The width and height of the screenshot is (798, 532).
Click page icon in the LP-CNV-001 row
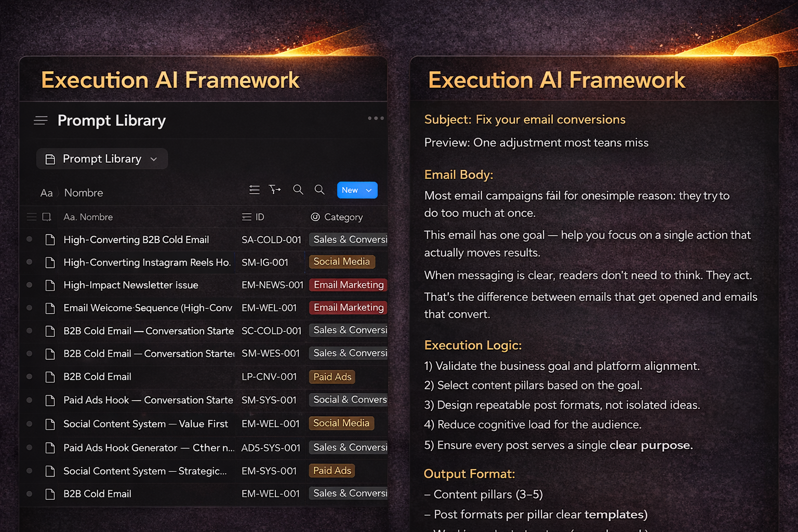[50, 377]
